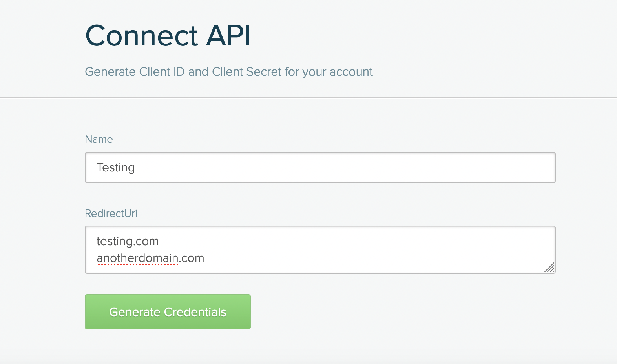Click the word API in the heading
The image size is (617, 364).
click(228, 35)
